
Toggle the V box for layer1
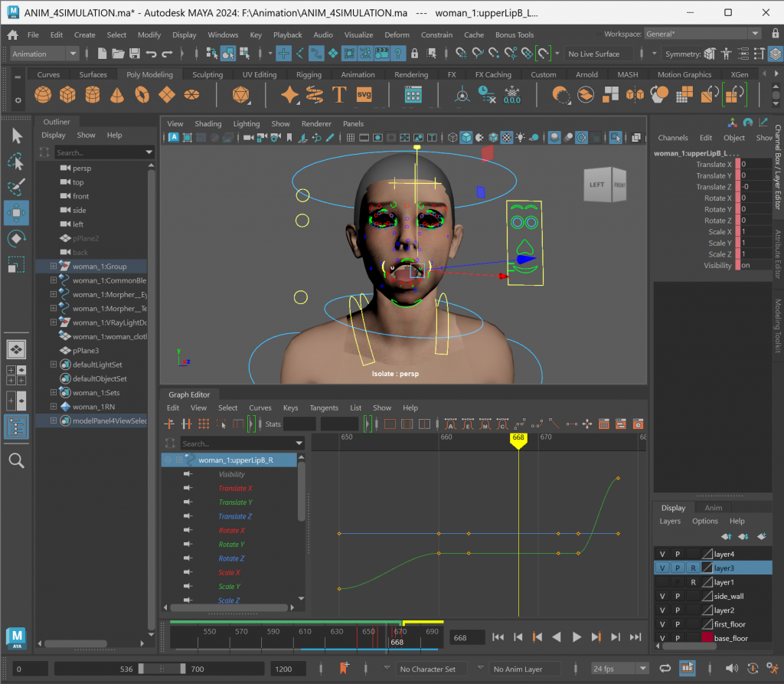click(662, 582)
